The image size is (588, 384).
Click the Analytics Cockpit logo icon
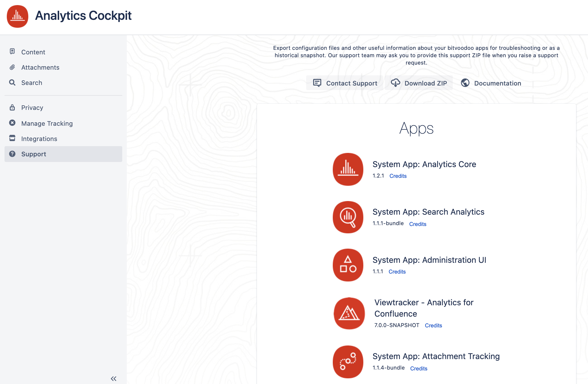click(x=18, y=16)
